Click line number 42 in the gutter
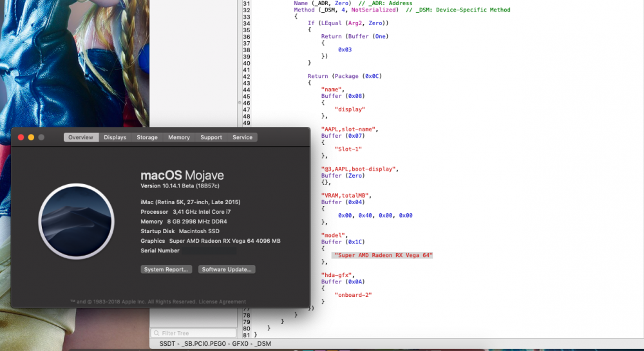This screenshot has width=644, height=351. pyautogui.click(x=247, y=77)
